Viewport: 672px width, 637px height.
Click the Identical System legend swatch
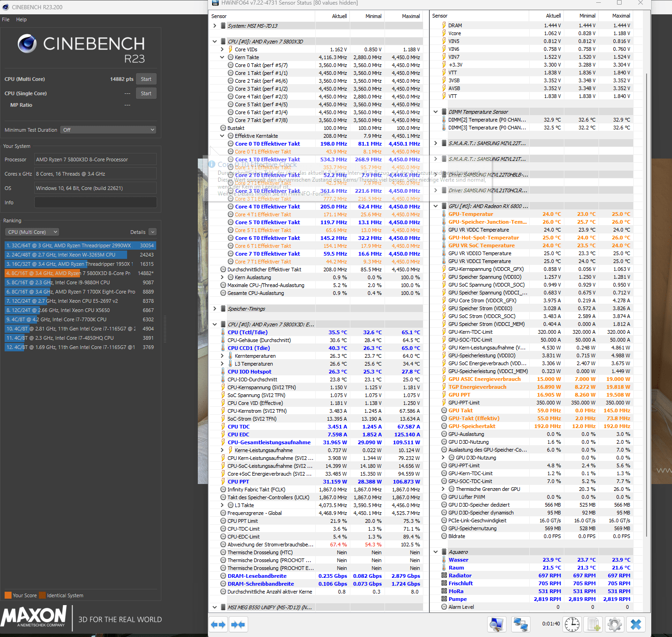tap(43, 595)
